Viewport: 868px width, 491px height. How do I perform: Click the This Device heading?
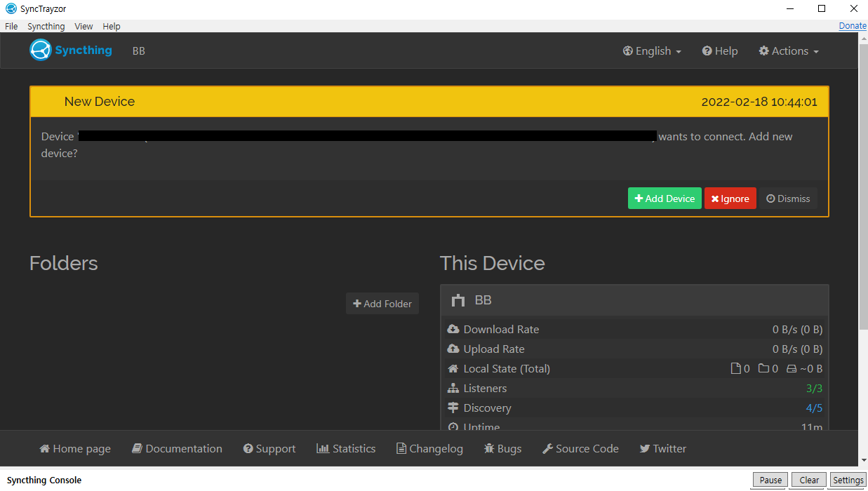[x=493, y=263]
